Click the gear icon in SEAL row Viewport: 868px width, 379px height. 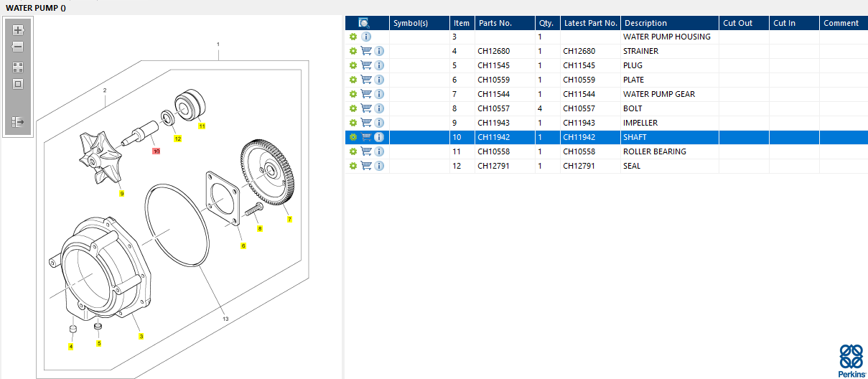pos(353,166)
